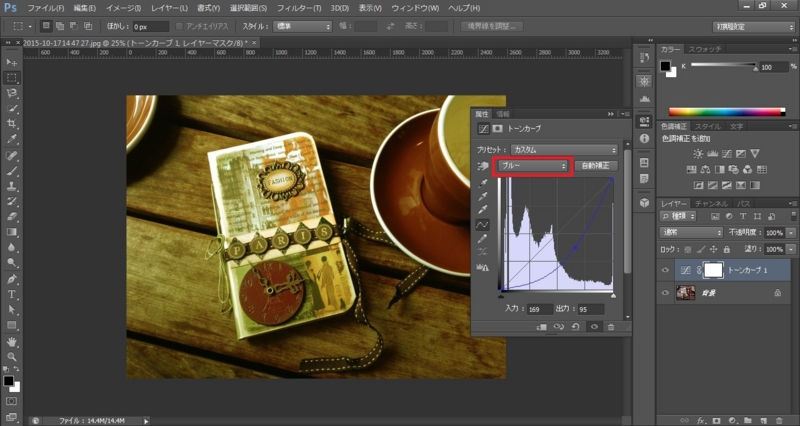Select the Healing Brush tool
This screenshot has width=800, height=426.
click(12, 155)
